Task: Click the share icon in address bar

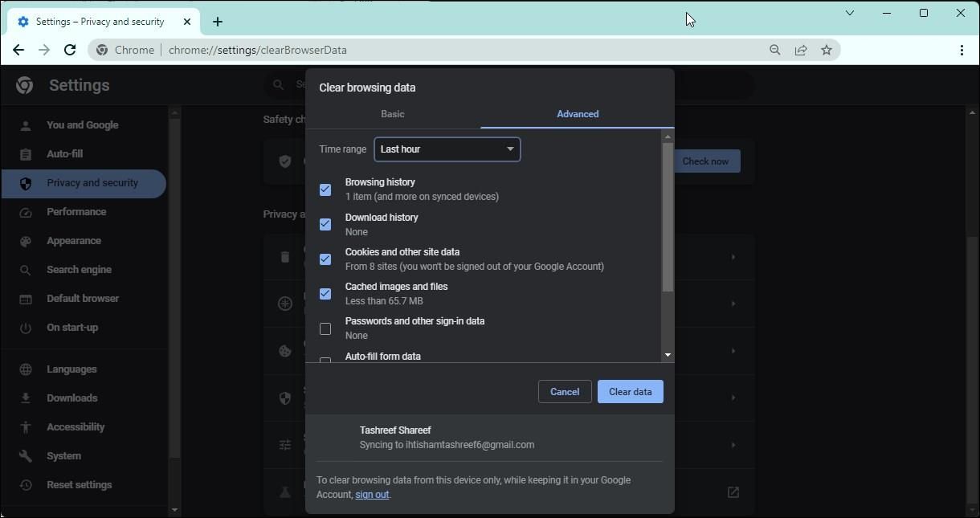Action: pos(800,50)
